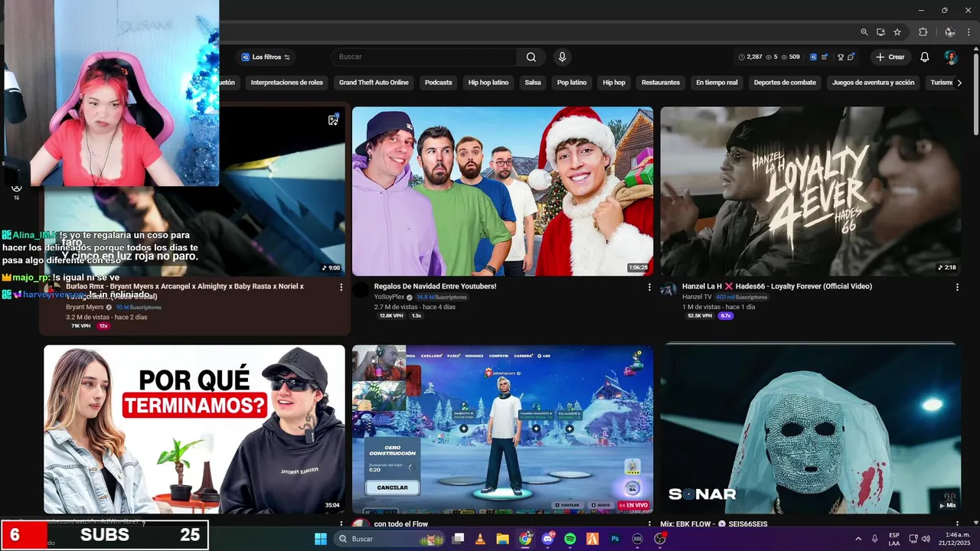The image size is (980, 551).
Task: Open more options for Loyalty Forever video
Action: coord(957,287)
